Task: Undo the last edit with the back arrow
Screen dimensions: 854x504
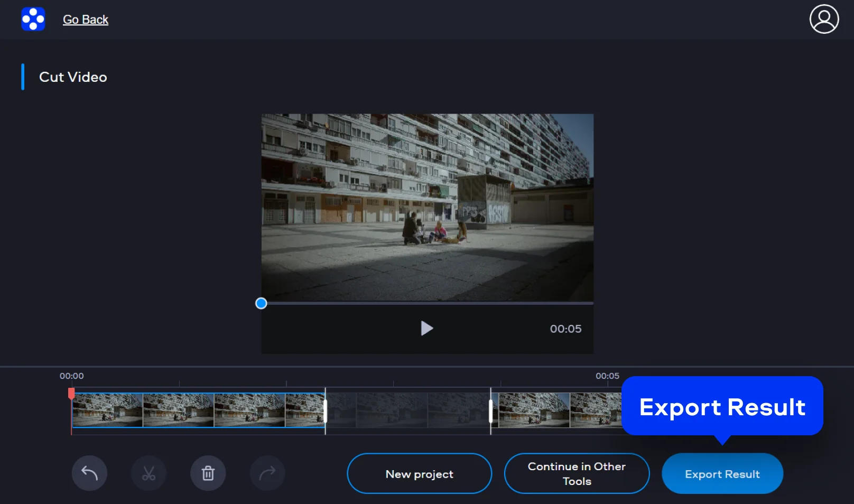Action: (x=89, y=473)
